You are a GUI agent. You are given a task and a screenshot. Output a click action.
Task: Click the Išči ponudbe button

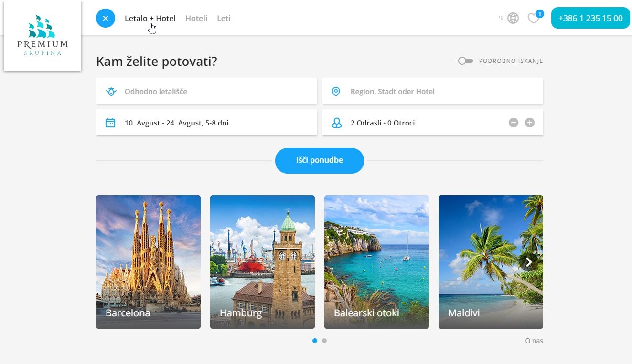(320, 160)
